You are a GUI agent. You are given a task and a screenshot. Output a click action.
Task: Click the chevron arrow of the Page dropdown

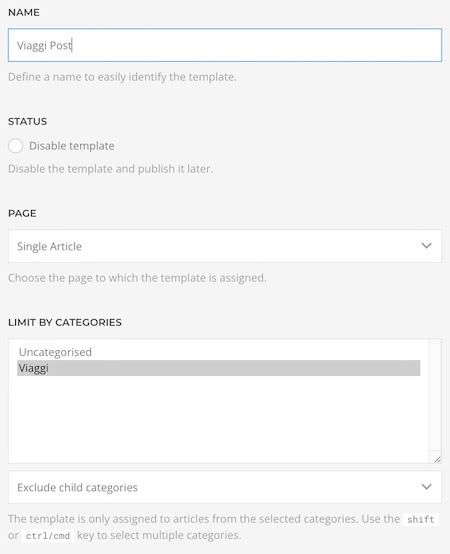426,246
